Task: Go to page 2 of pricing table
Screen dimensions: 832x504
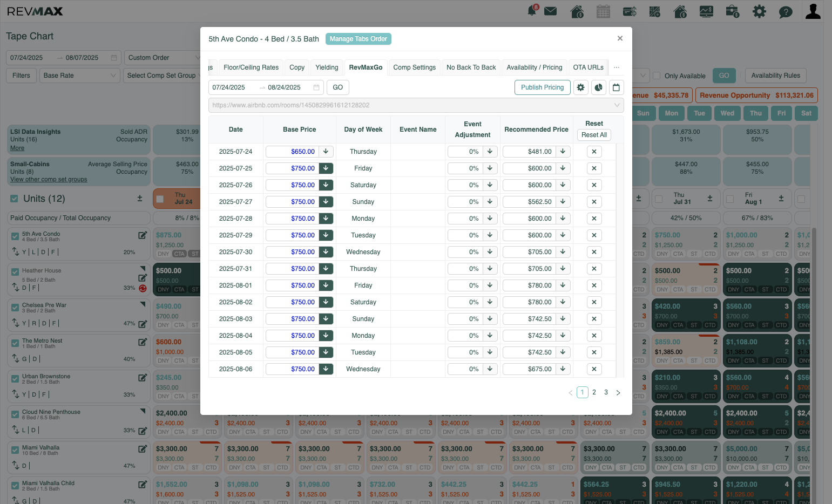Action: pos(594,392)
